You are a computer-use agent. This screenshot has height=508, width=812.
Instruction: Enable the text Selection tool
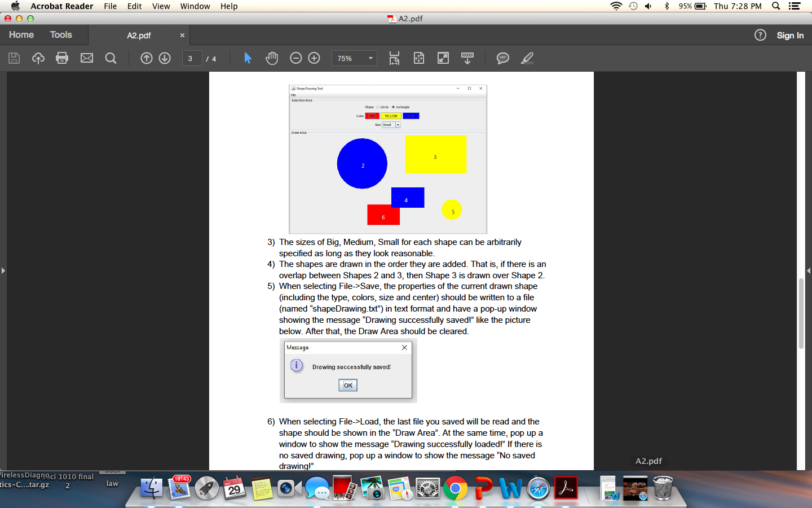247,58
